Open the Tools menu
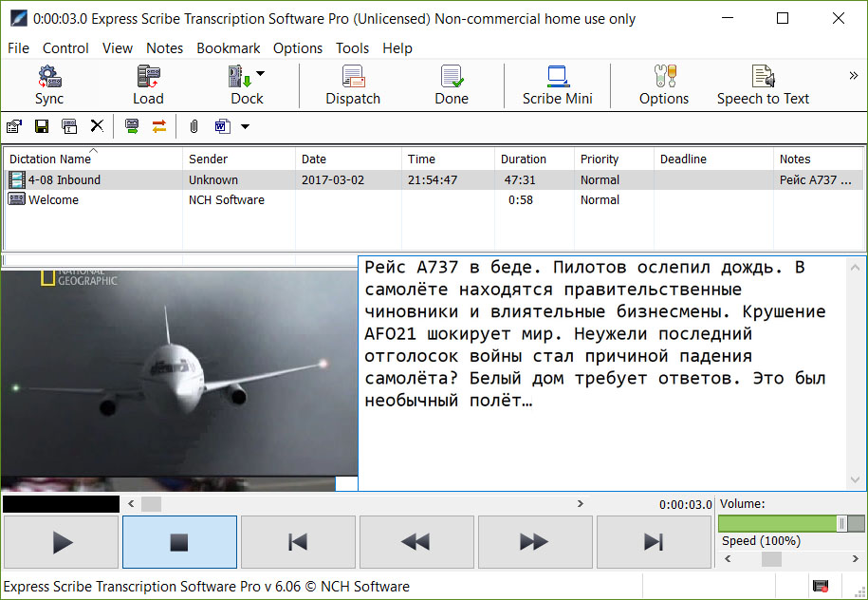This screenshot has width=868, height=600. [x=352, y=48]
